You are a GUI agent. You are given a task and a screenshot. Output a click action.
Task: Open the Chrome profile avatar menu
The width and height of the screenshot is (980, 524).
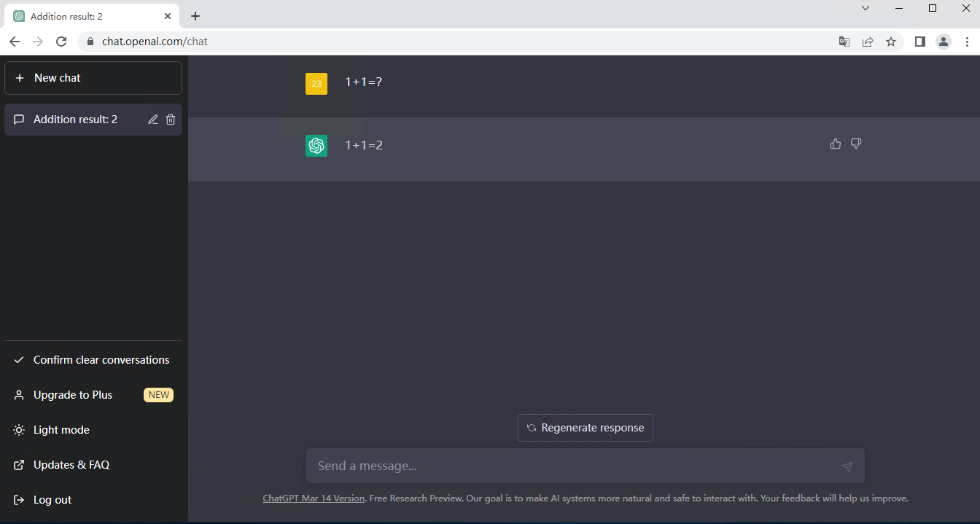(944, 42)
